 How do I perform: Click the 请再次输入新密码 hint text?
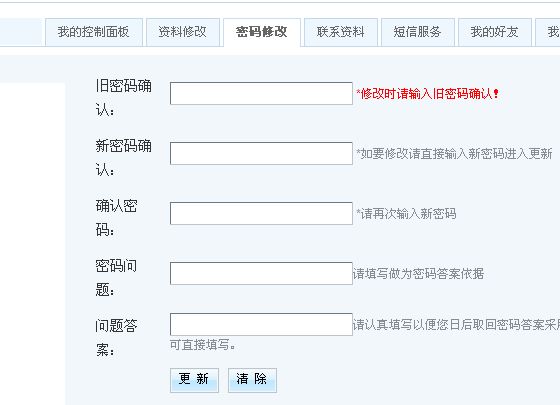(x=406, y=214)
